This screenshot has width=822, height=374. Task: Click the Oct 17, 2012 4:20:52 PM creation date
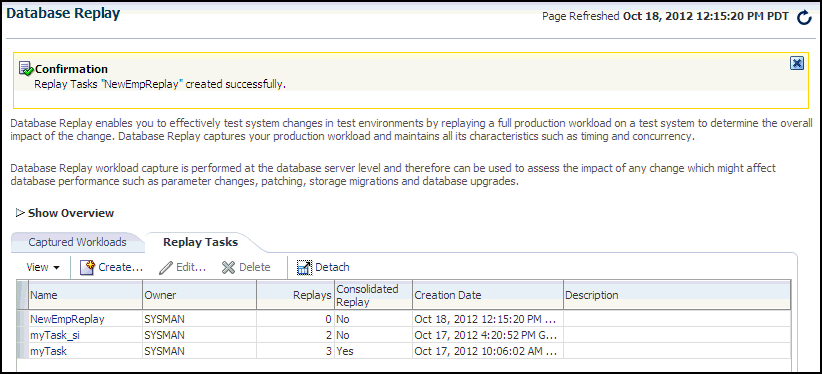485,335
